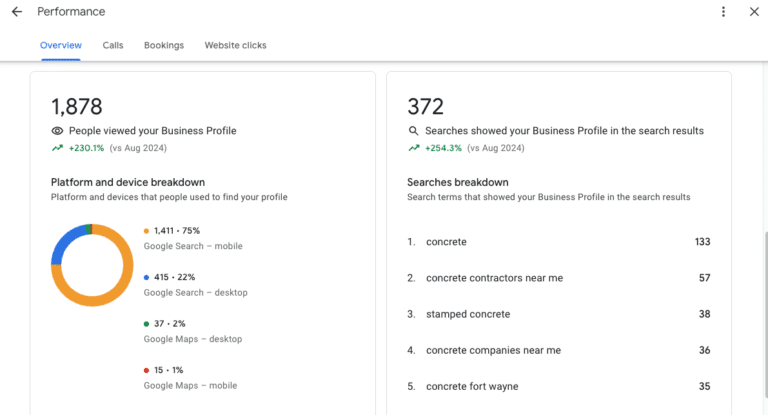Click the back arrow next to Performance

click(x=17, y=12)
